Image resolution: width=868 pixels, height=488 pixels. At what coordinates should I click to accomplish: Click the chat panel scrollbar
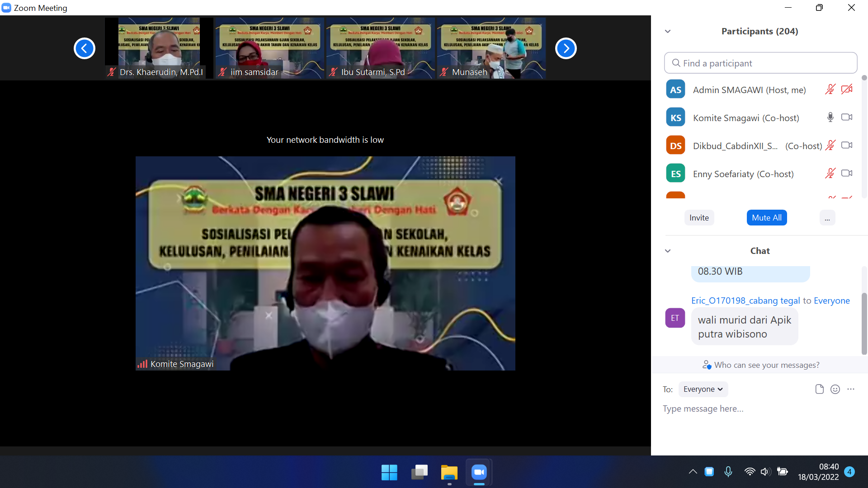pyautogui.click(x=864, y=323)
